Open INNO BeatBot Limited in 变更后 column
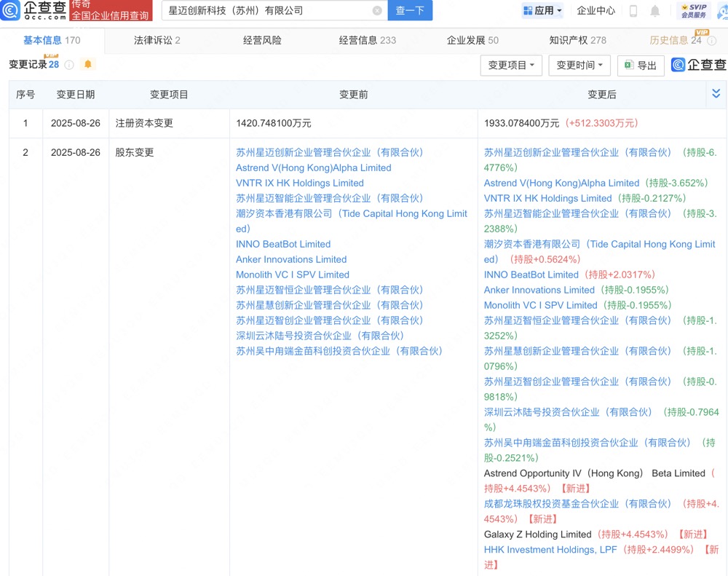Viewport: 728px width, 576px height. [x=531, y=275]
